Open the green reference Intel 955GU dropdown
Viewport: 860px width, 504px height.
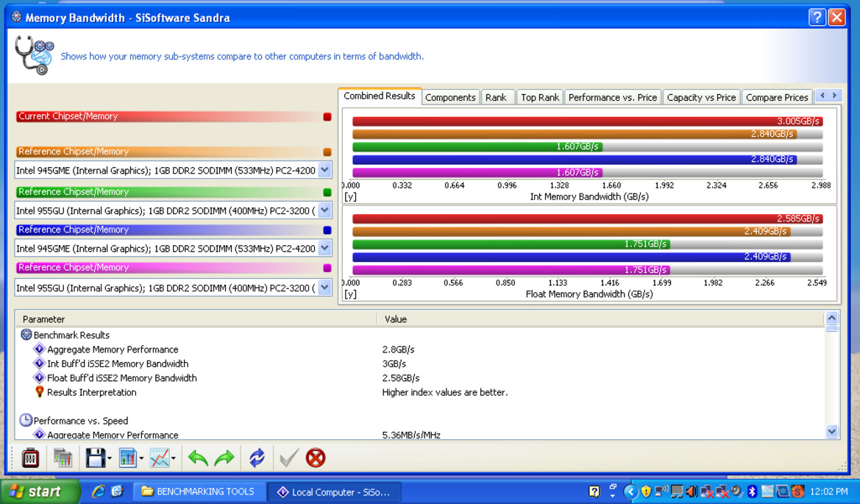coord(324,210)
